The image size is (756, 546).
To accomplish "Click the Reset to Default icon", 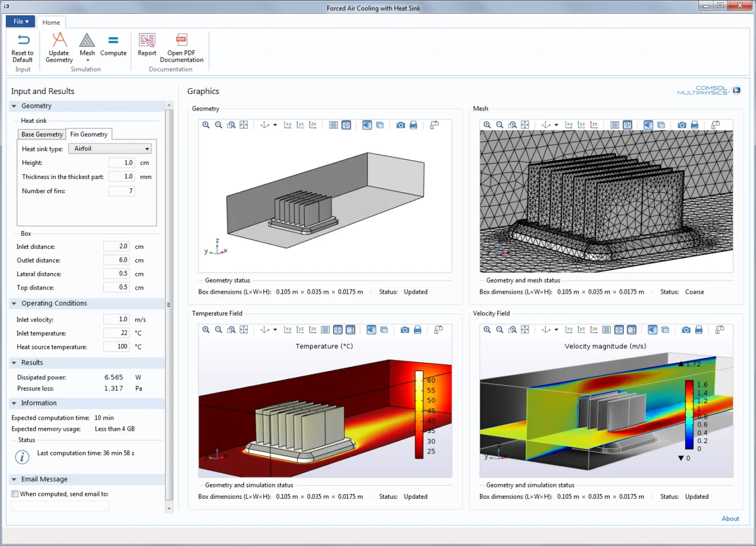I will click(x=23, y=41).
